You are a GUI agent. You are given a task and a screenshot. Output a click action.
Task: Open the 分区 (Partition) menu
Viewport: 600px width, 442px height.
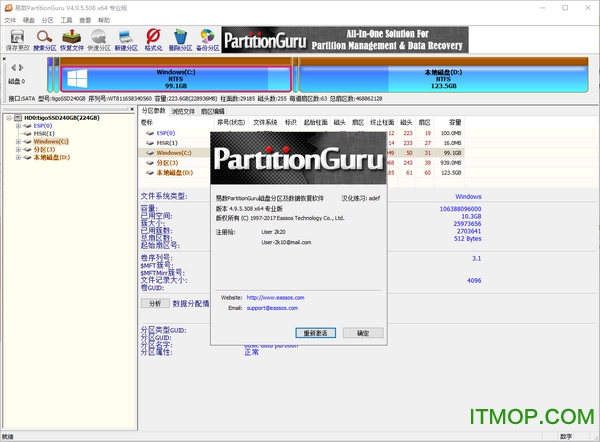(47, 20)
